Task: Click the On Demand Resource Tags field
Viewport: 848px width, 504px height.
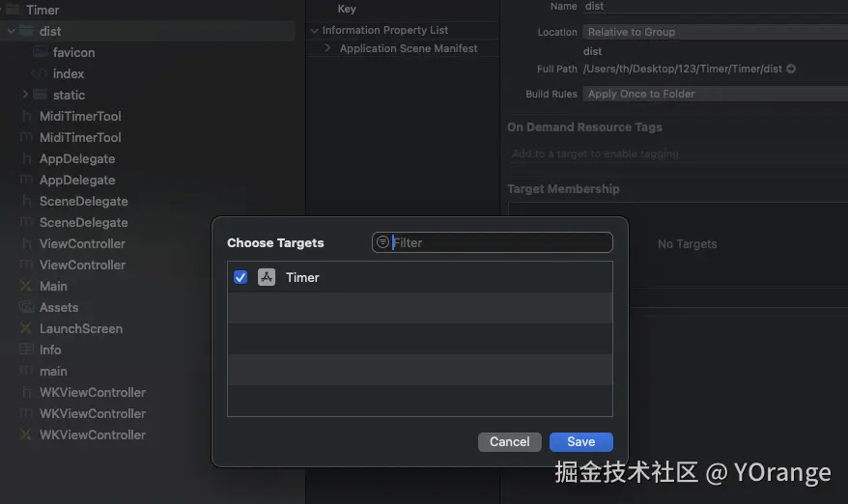Action: [677, 154]
